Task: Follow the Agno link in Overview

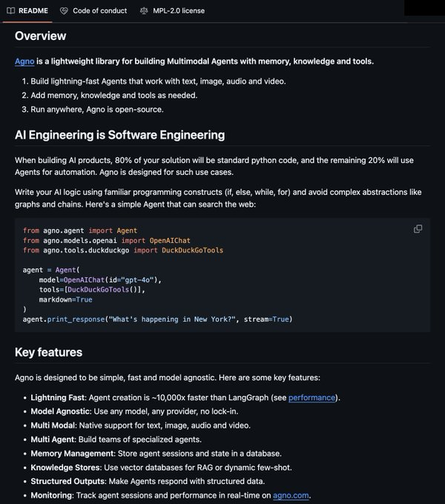Action: point(24,62)
